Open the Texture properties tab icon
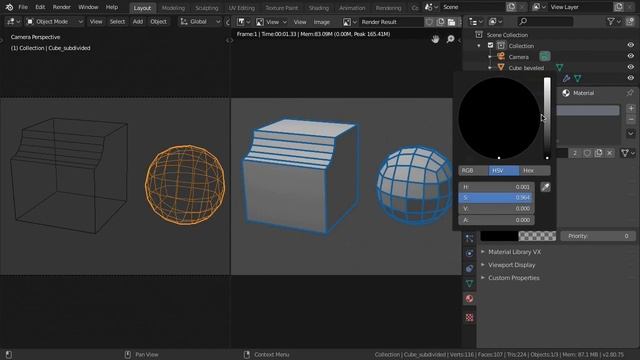This screenshot has width=640, height=360. [469, 317]
